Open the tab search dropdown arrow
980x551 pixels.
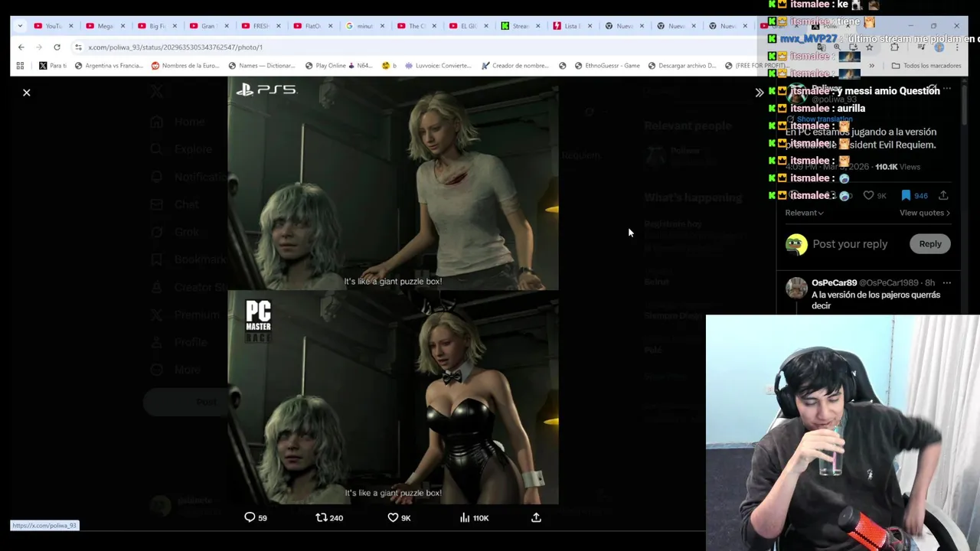click(20, 26)
